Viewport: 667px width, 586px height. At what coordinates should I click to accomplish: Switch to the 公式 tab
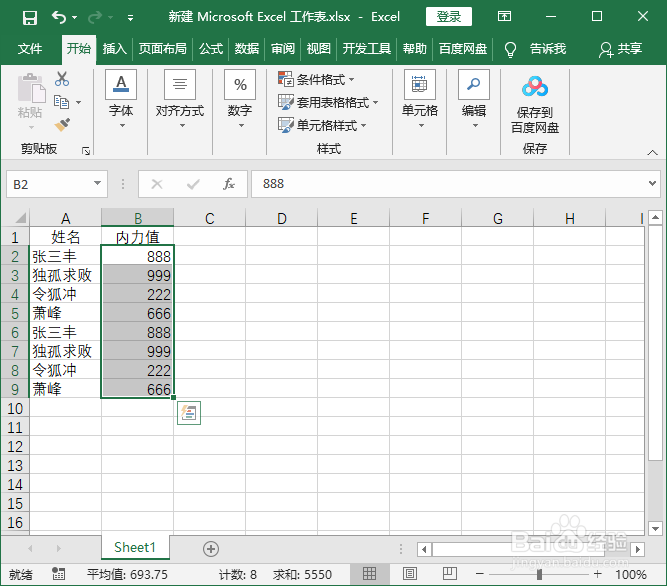pyautogui.click(x=211, y=48)
